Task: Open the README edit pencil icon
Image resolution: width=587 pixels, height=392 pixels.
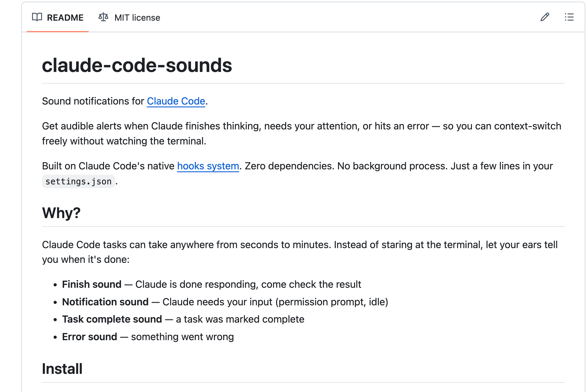Action: point(544,18)
